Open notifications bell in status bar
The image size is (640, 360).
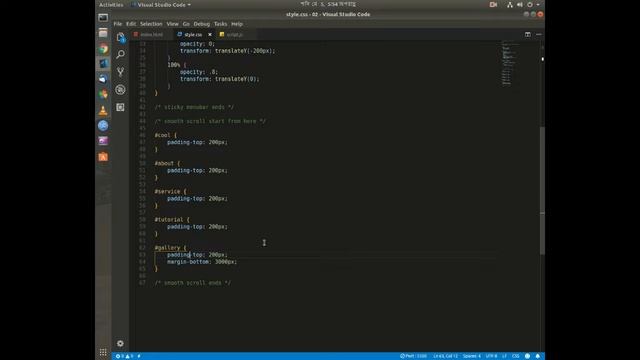[538, 356]
